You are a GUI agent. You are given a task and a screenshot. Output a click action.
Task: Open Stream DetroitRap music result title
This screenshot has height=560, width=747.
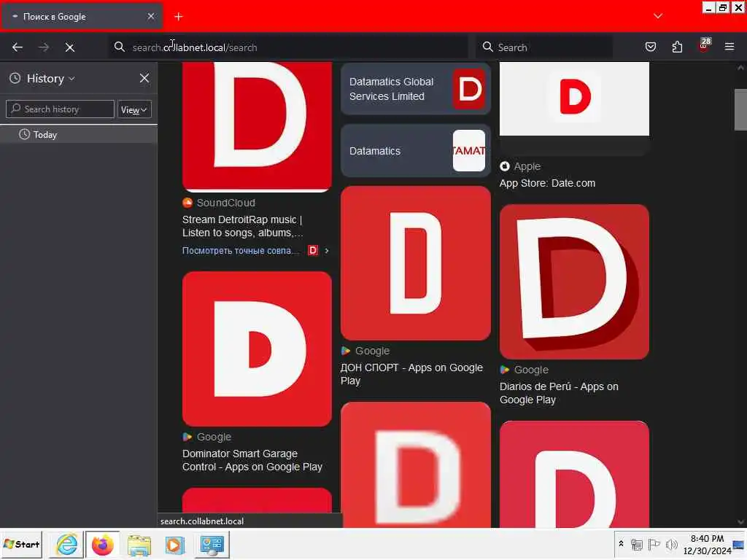tap(242, 226)
